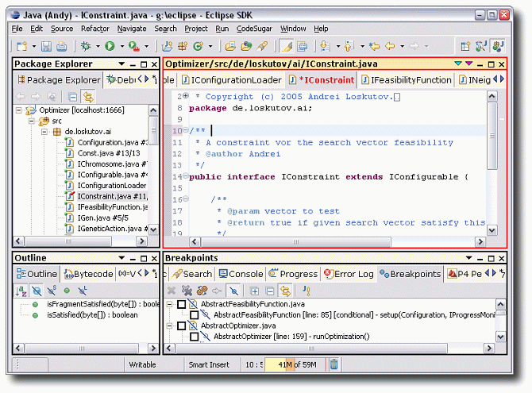
Task: Click the Print toolbar icon
Action: 61,46
